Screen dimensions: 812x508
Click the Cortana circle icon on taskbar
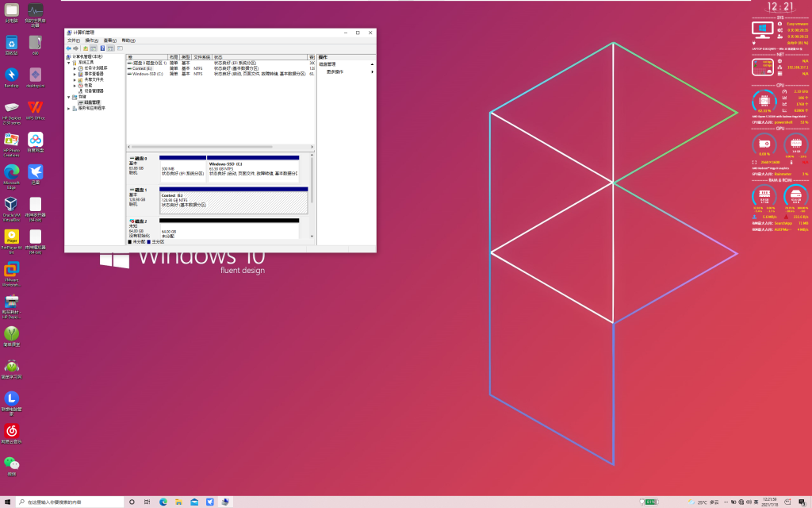coord(132,502)
